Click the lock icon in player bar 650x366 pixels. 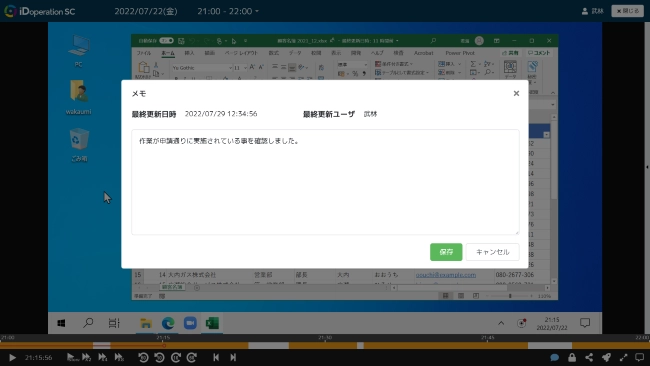click(x=572, y=357)
